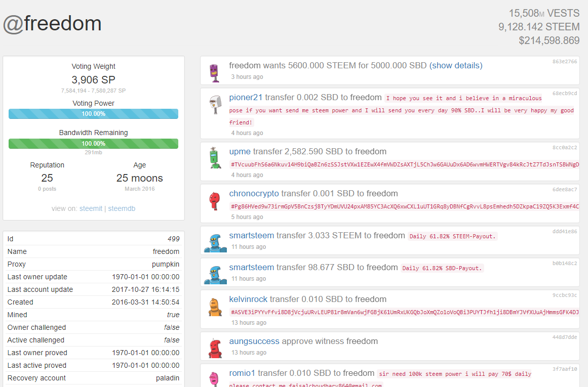Click the Mined value true
This screenshot has height=387, width=588.
(x=173, y=315)
